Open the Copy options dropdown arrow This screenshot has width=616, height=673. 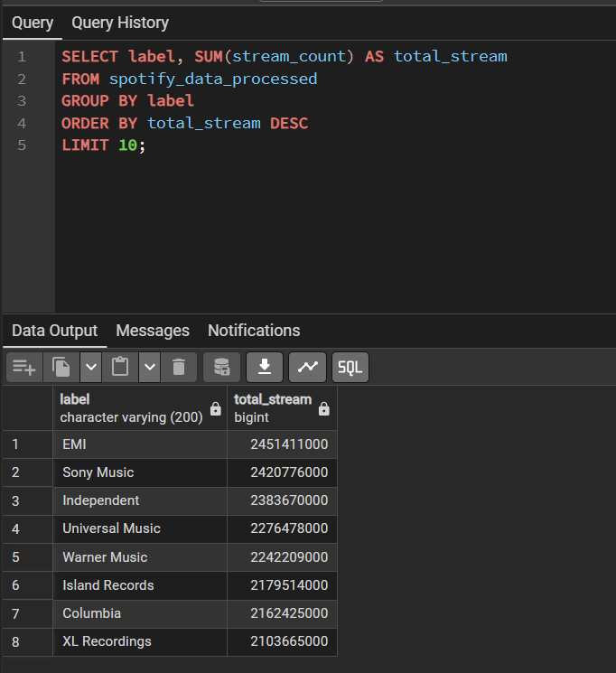click(90, 368)
